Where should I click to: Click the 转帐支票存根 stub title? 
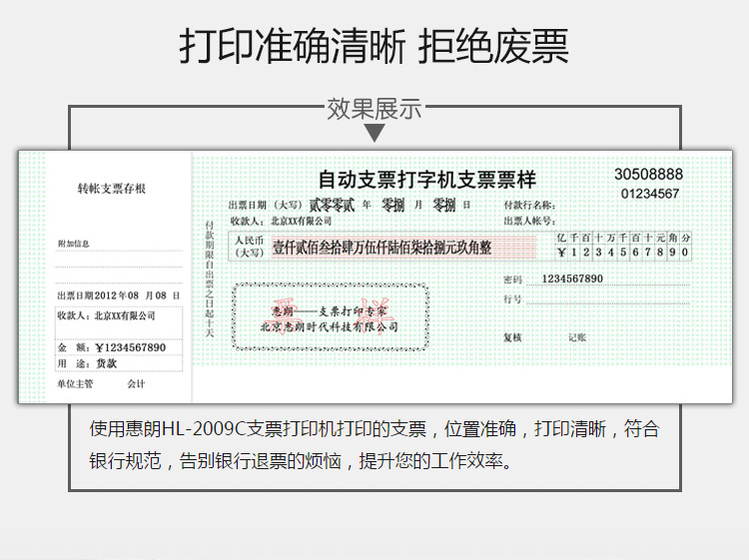coord(112,189)
